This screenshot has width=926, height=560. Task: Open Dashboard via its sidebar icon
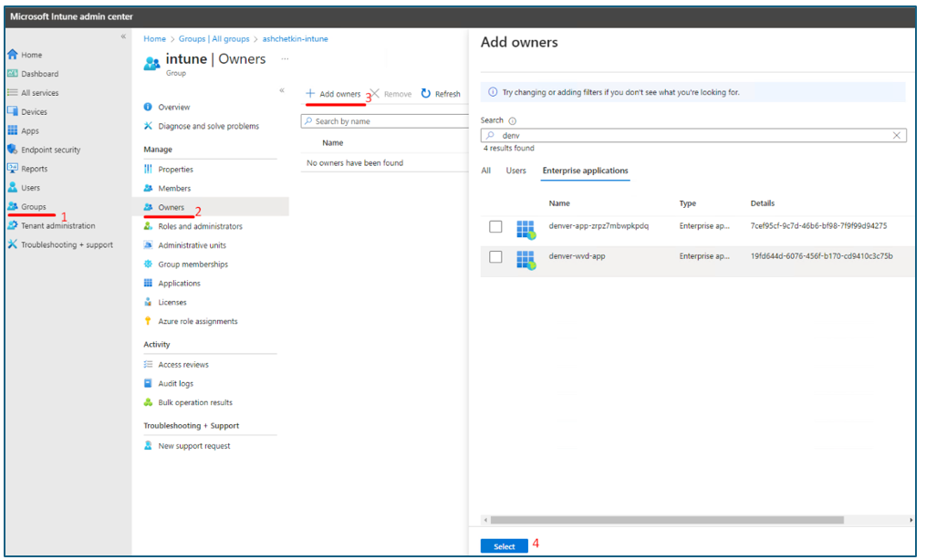pyautogui.click(x=13, y=73)
